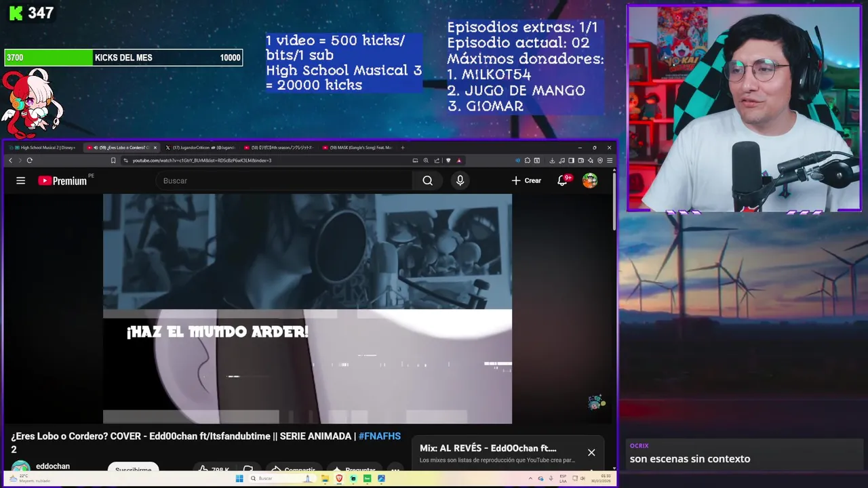Open the browser main menu

click(x=610, y=160)
